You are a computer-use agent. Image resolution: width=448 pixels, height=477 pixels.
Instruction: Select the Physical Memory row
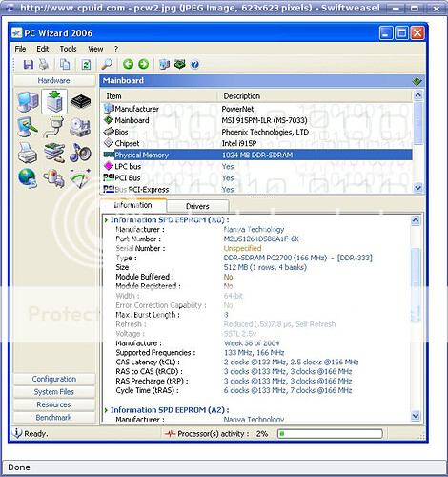coord(256,155)
